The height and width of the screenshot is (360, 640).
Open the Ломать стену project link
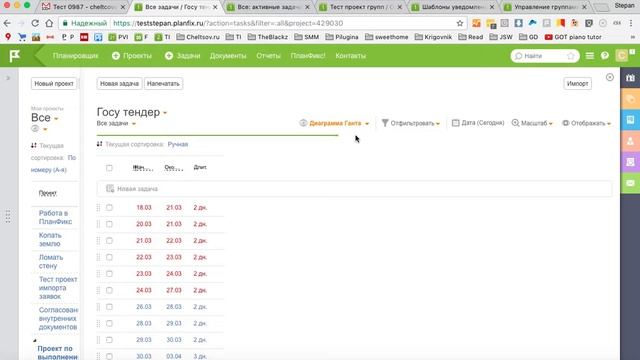click(51, 262)
